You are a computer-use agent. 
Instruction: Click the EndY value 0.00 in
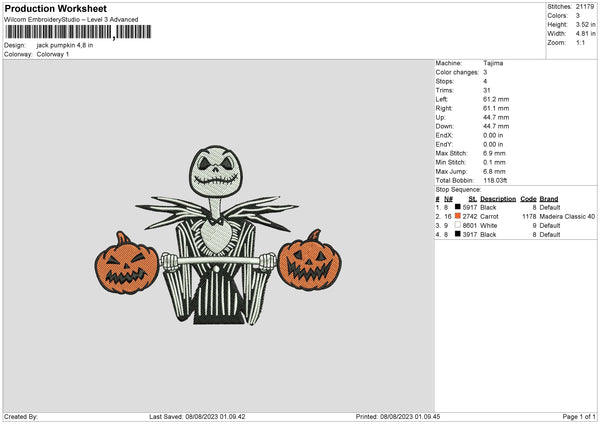tap(493, 144)
